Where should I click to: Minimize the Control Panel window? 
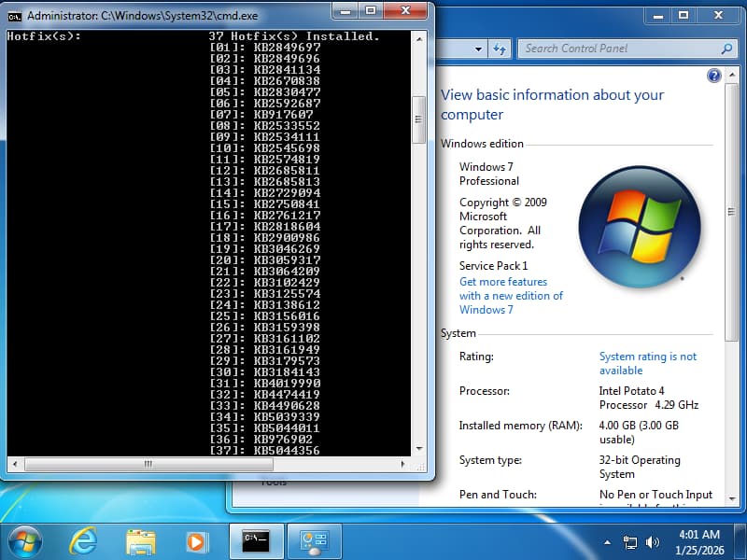tap(658, 16)
